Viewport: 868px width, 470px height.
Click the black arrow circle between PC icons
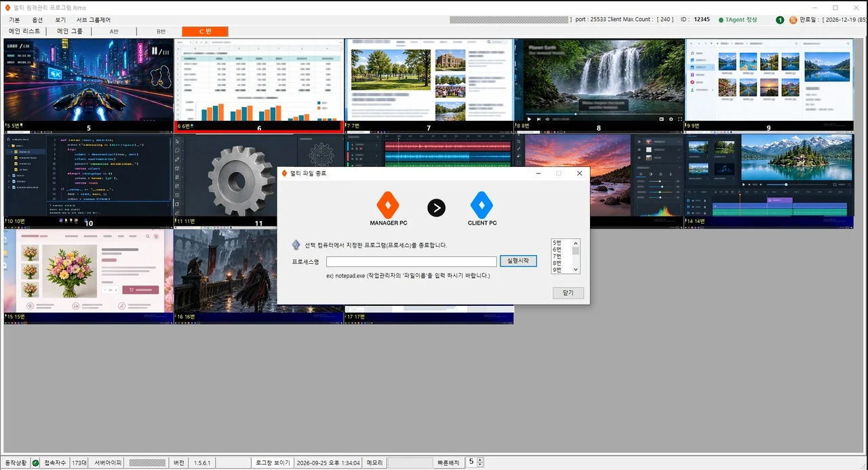pos(436,208)
